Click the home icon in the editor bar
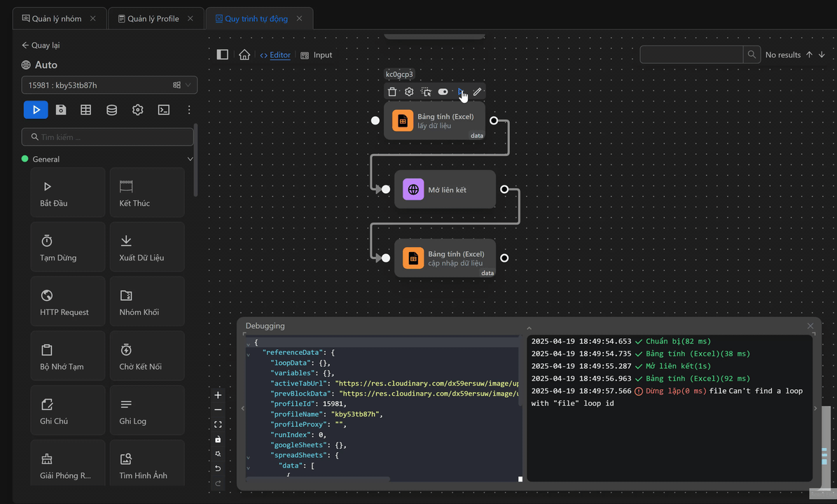Screen dimensions: 837x504 (x=244, y=55)
